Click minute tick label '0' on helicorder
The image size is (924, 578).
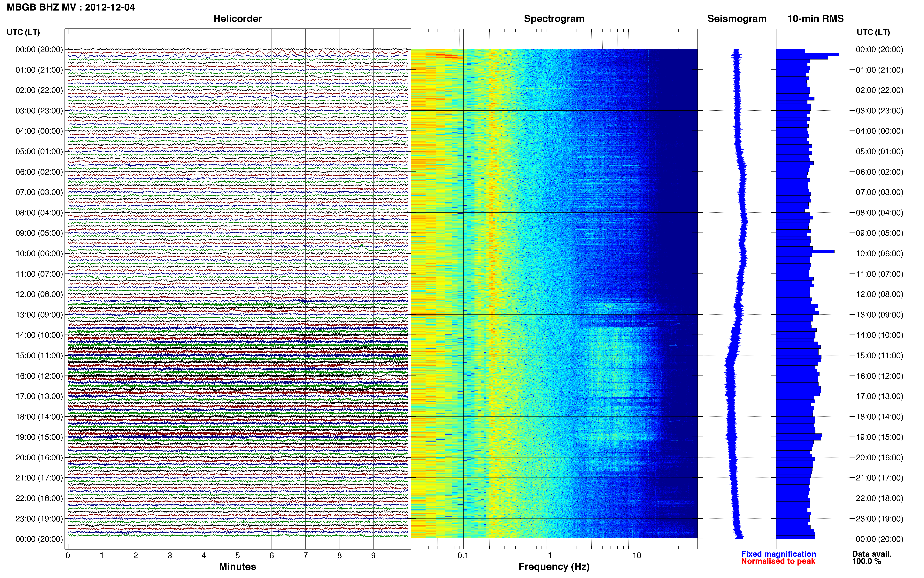[68, 555]
